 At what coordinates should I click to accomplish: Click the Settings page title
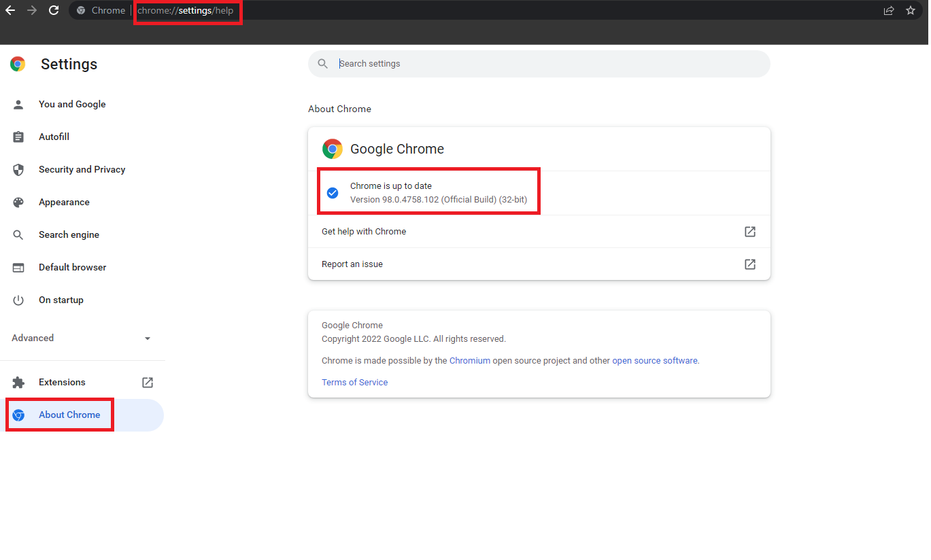(x=69, y=64)
